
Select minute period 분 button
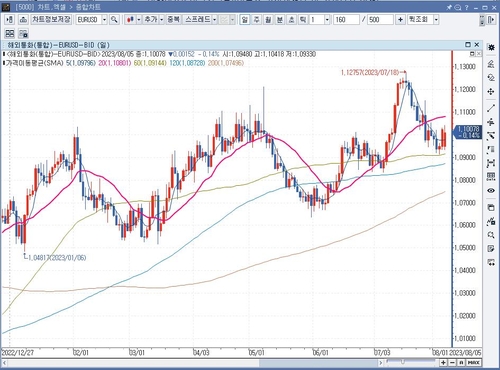280,20
